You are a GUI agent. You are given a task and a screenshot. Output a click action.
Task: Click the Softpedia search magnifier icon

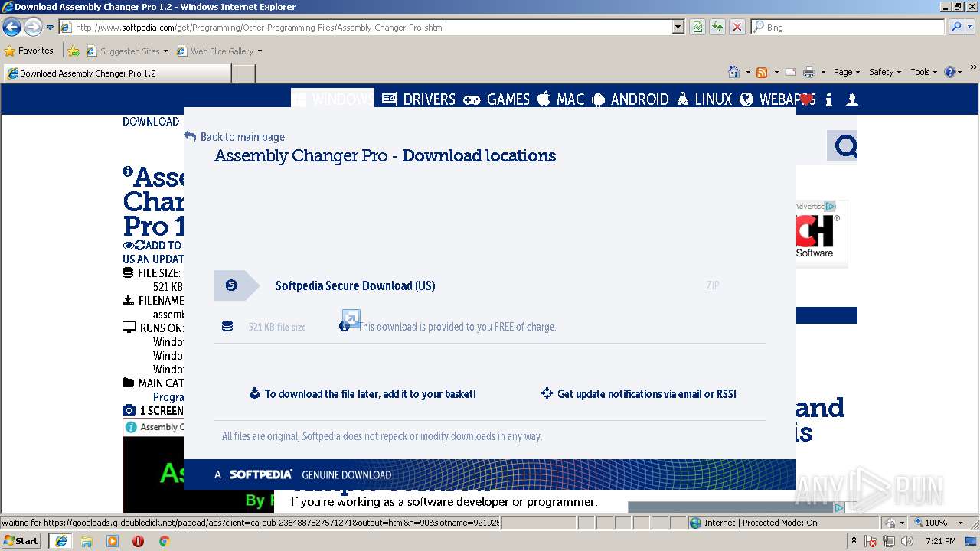point(844,145)
